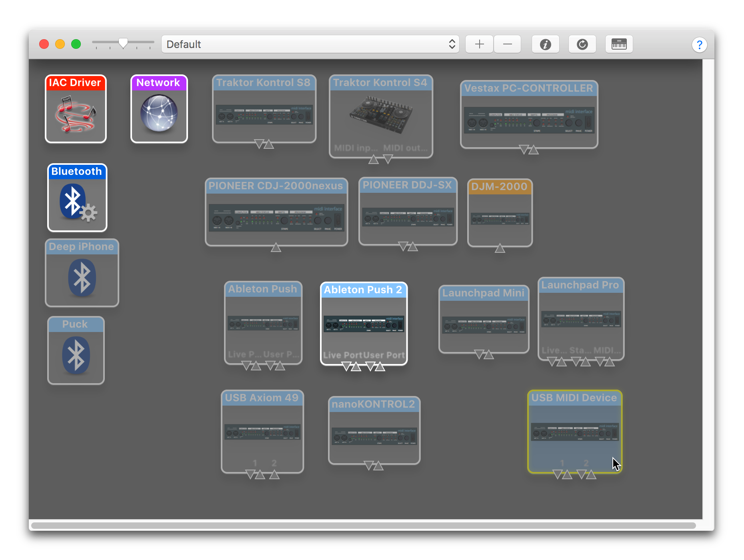Select the Network device globe icon

click(159, 109)
